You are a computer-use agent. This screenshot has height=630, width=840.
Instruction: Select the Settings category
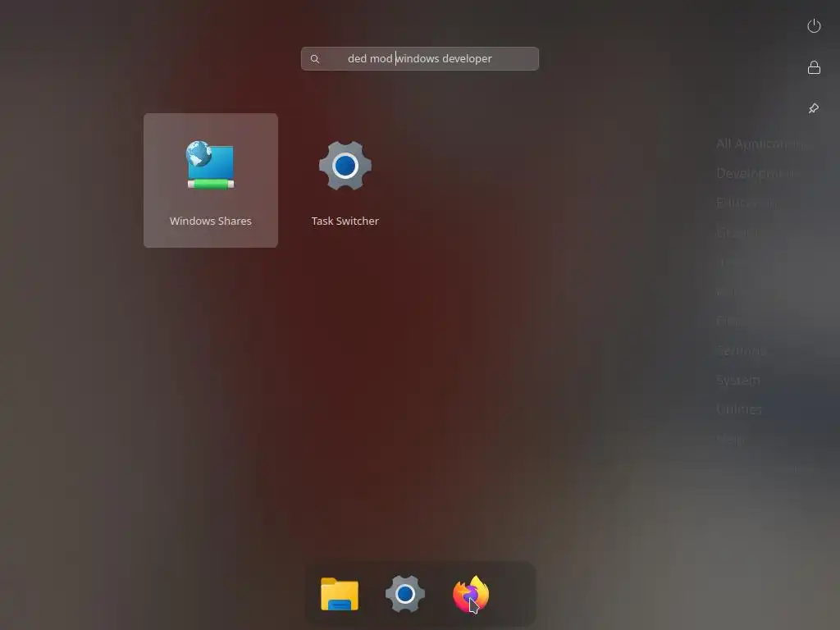(x=742, y=350)
